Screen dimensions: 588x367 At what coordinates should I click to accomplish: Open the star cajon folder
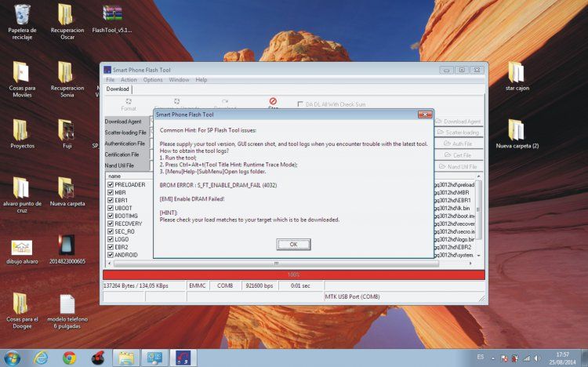click(x=517, y=77)
